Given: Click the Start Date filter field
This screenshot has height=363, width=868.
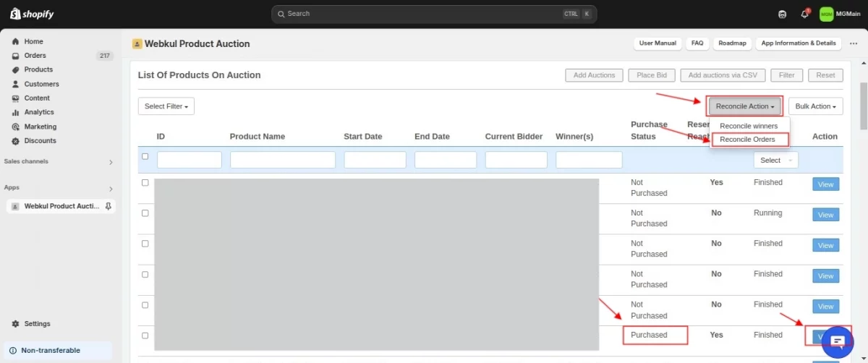Looking at the screenshot, I should [x=375, y=160].
